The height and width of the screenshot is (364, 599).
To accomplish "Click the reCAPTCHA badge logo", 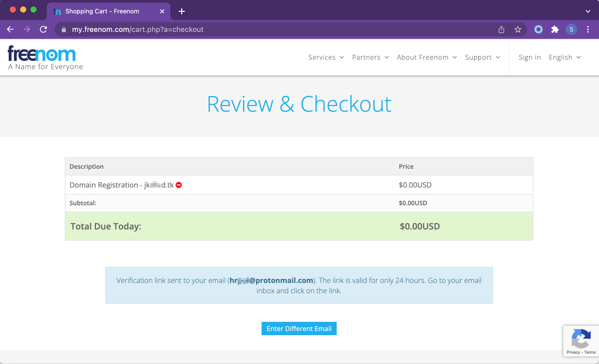I will pyautogui.click(x=581, y=338).
